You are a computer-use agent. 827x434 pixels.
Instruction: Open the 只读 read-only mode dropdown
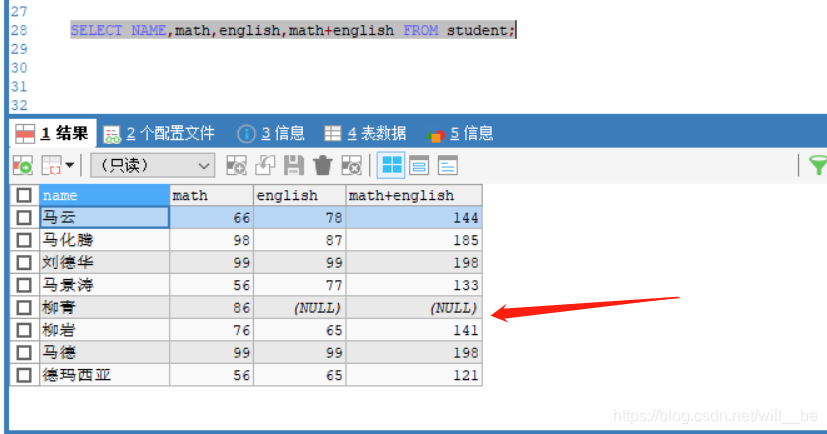[x=152, y=166]
